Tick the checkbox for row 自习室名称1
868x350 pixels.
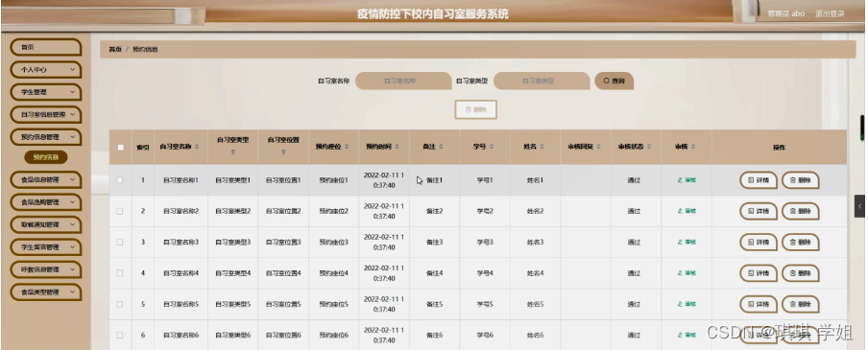[x=120, y=180]
